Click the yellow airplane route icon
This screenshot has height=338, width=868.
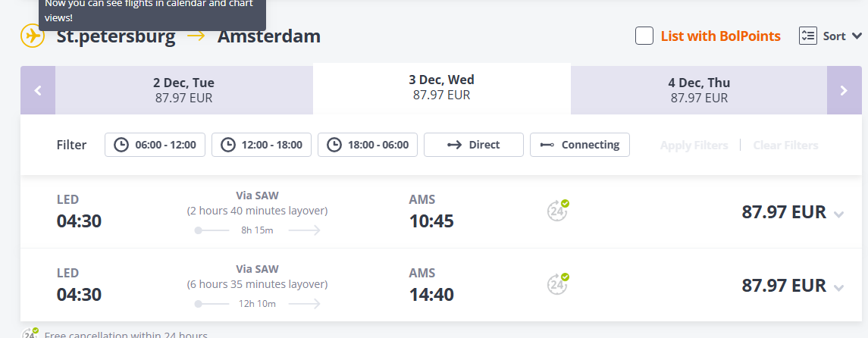33,36
